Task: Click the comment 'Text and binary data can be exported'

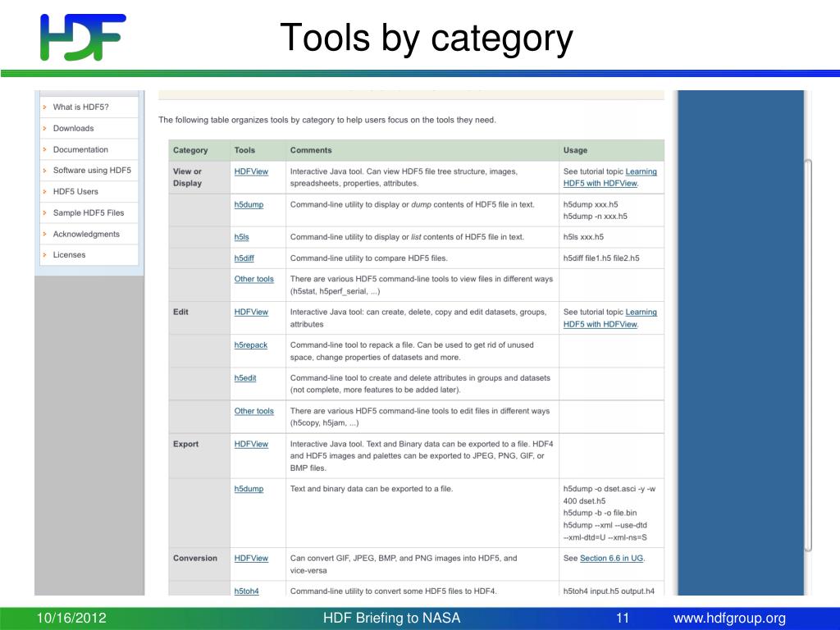Action: 372,489
